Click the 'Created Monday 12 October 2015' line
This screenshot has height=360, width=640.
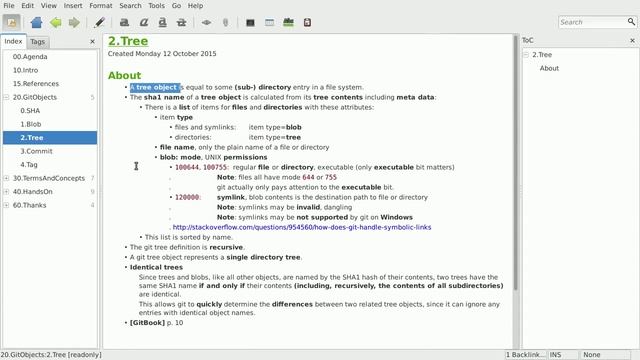(x=162, y=54)
